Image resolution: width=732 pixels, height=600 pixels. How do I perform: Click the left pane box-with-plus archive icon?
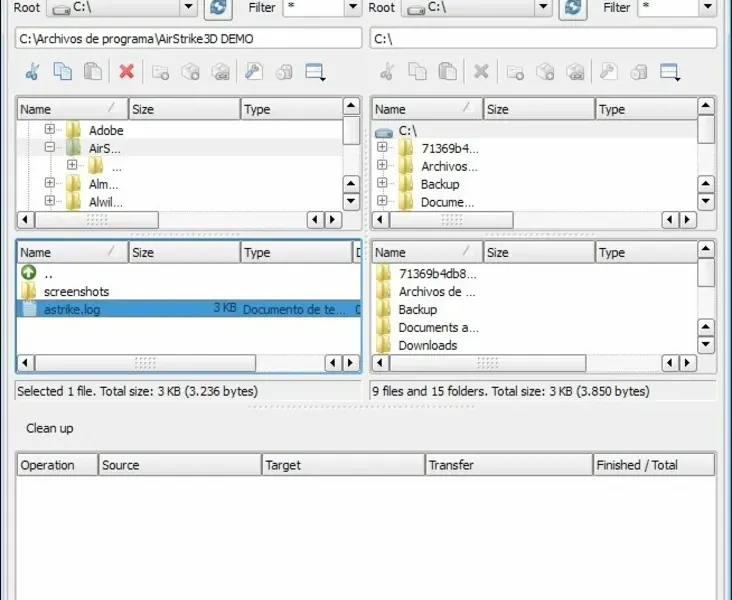(x=190, y=72)
